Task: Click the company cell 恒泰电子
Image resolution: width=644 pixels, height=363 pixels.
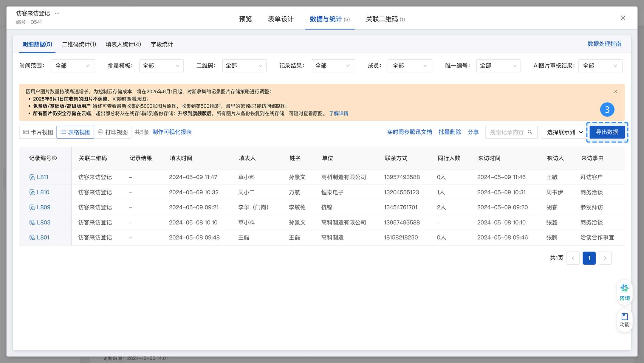Action: (x=332, y=192)
